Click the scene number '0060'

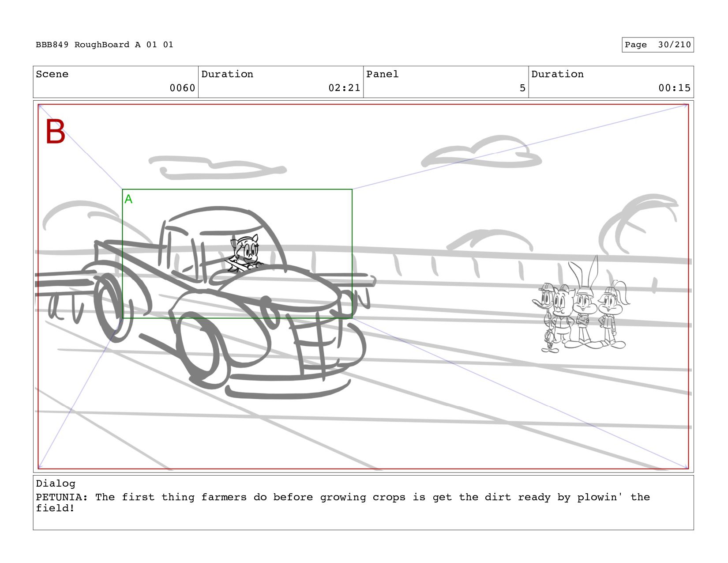(x=182, y=88)
